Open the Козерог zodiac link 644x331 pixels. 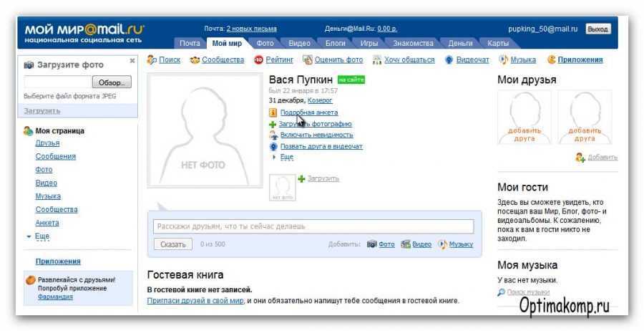320,100
